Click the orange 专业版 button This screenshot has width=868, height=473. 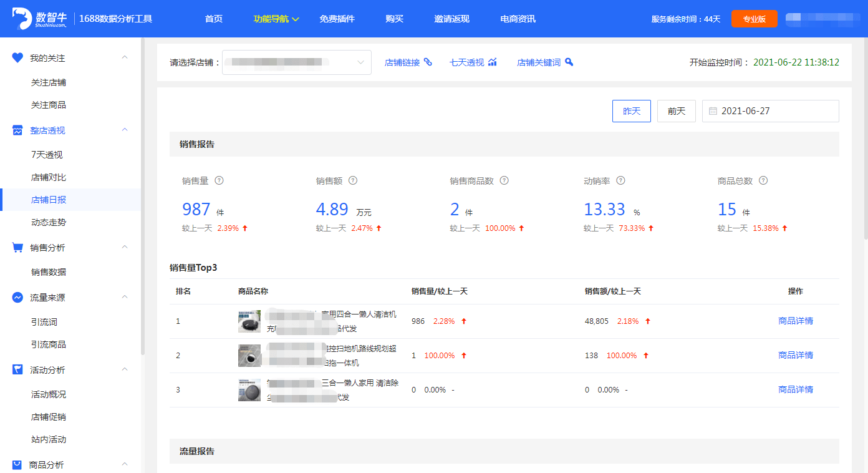[x=755, y=19]
